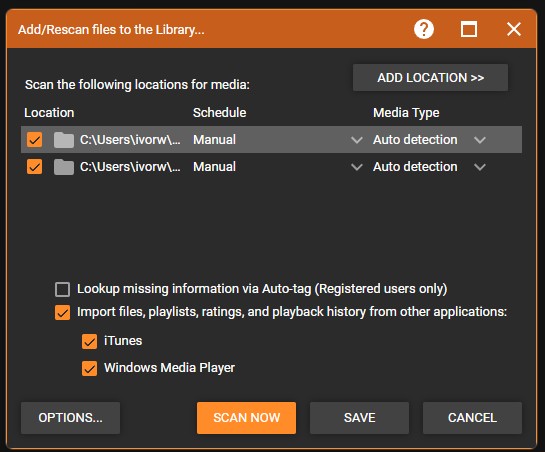Uncheck the first location row checkbox

[x=34, y=140]
